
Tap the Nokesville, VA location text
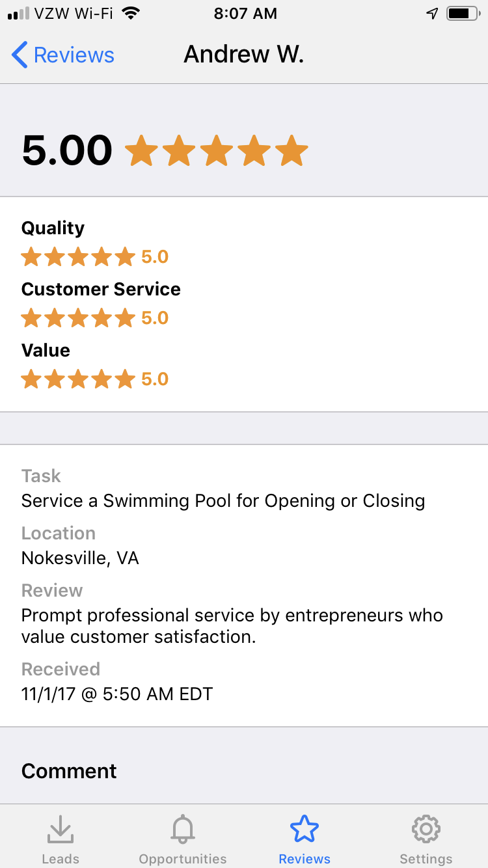click(80, 558)
